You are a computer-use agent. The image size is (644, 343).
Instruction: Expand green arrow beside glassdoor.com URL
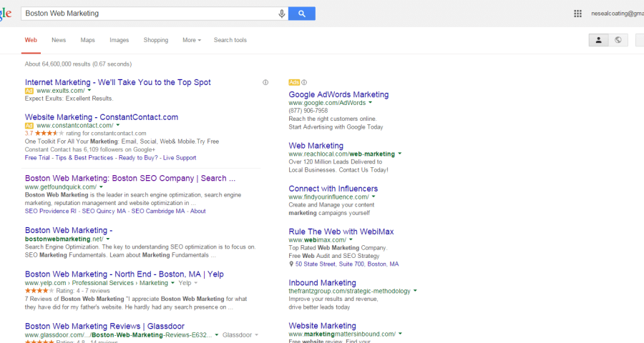216,335
